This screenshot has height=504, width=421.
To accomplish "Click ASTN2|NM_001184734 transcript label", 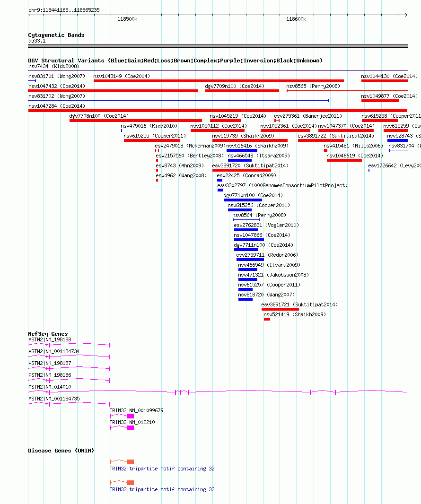I will point(54,352).
